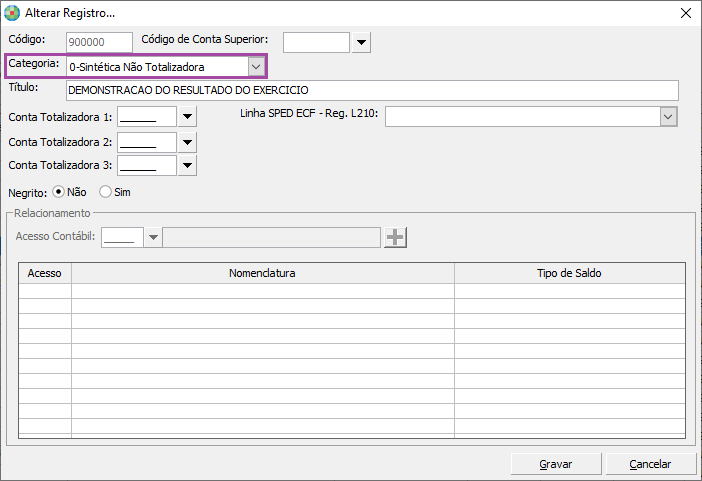The height and width of the screenshot is (481, 702).
Task: Open the Conta Totalizadora 1 dropdown arrow
Action: (187, 117)
